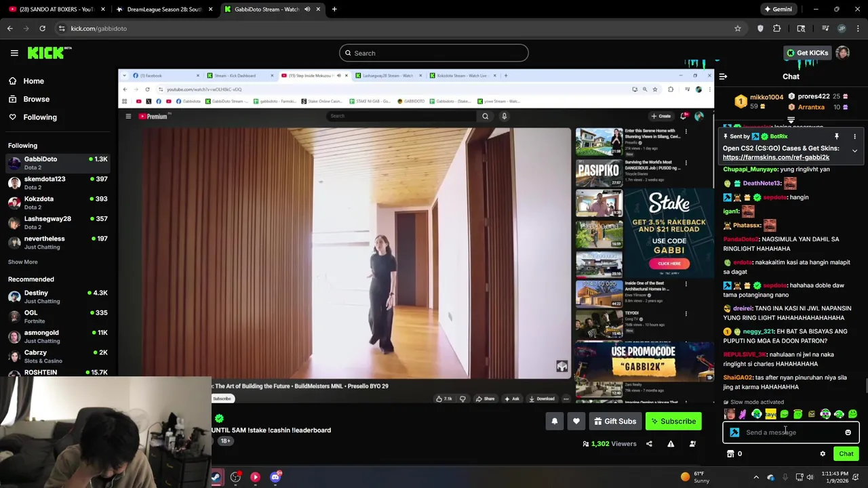The width and height of the screenshot is (868, 488).
Task: Select skemdota123 channel
Action: [x=58, y=182]
